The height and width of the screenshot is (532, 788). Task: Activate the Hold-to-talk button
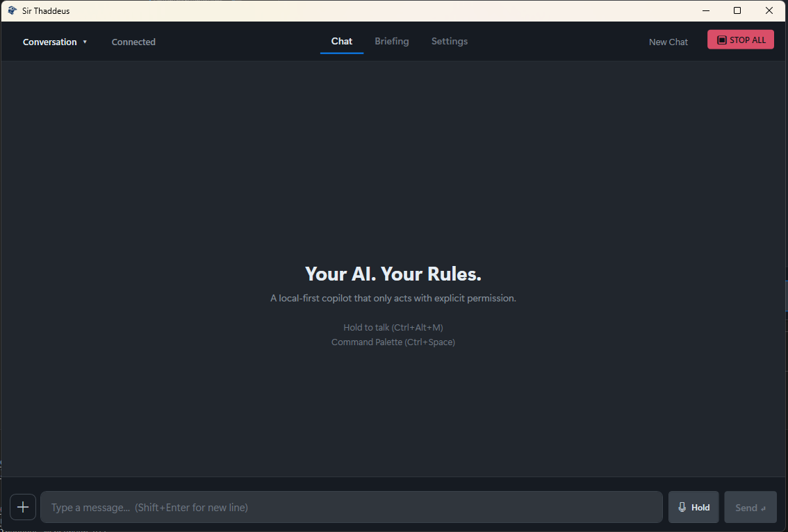pos(693,507)
